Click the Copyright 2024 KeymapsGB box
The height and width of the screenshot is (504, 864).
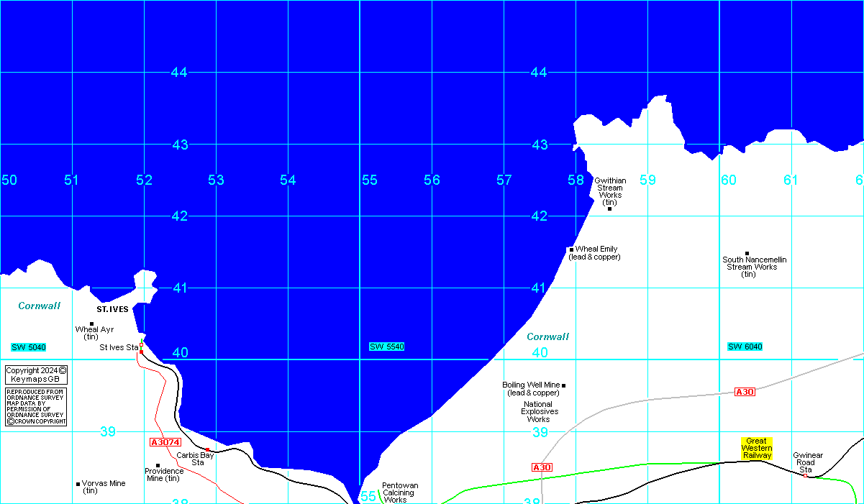[36, 375]
